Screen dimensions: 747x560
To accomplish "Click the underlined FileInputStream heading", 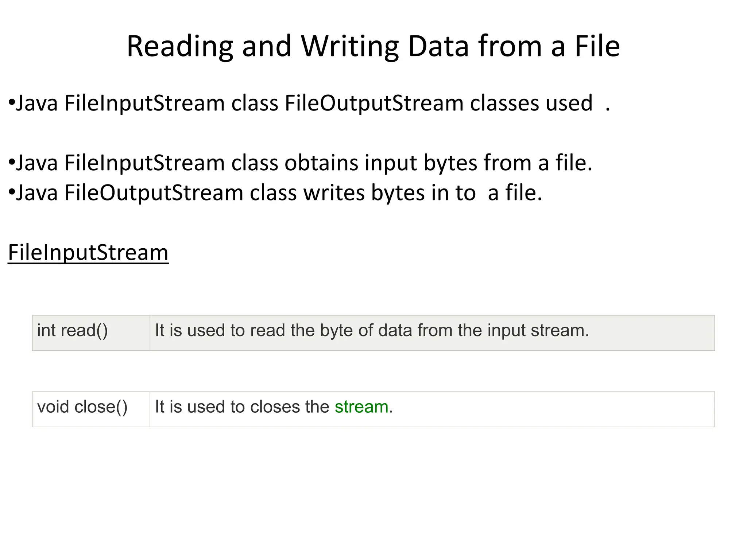I will 88,252.
